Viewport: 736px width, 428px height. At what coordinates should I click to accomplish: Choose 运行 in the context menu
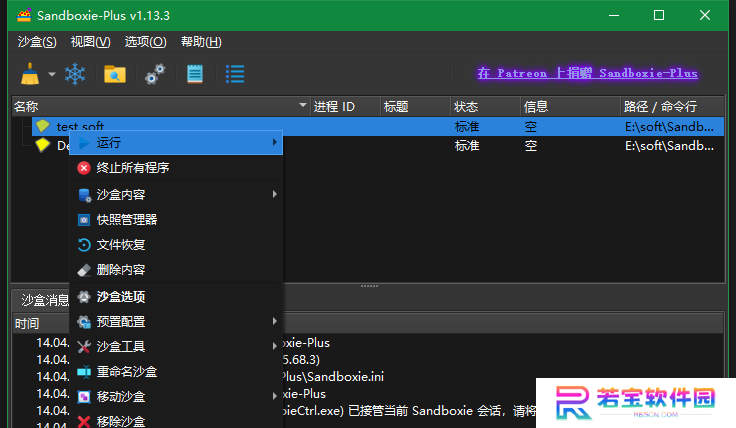(176, 143)
